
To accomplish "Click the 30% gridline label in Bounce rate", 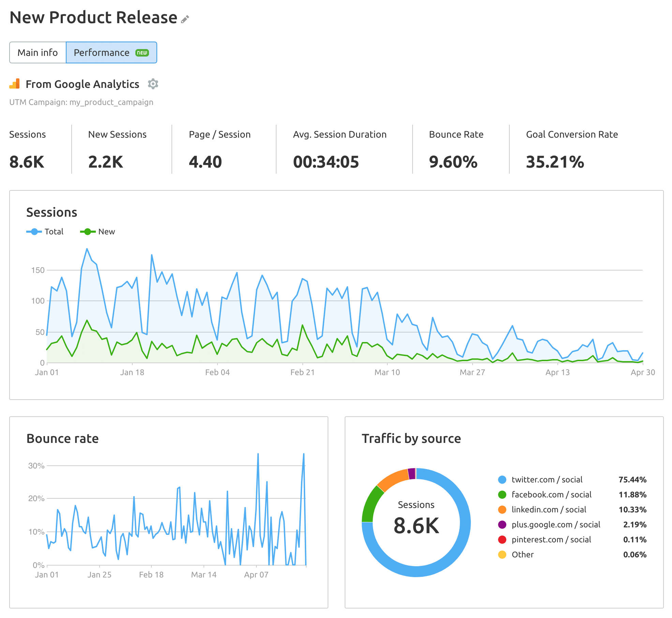I will (x=36, y=466).
